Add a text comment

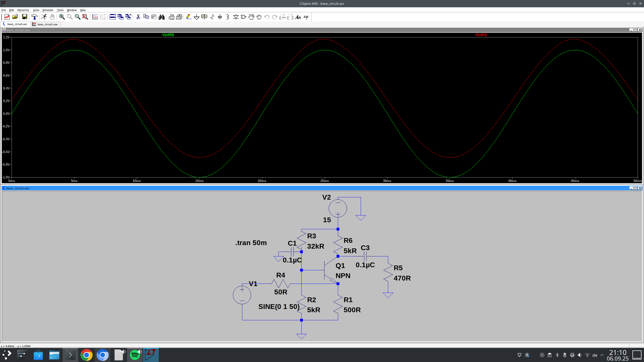[298, 17]
